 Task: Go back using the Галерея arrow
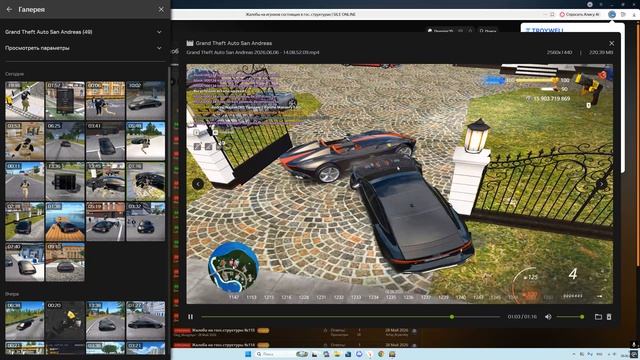pos(9,9)
